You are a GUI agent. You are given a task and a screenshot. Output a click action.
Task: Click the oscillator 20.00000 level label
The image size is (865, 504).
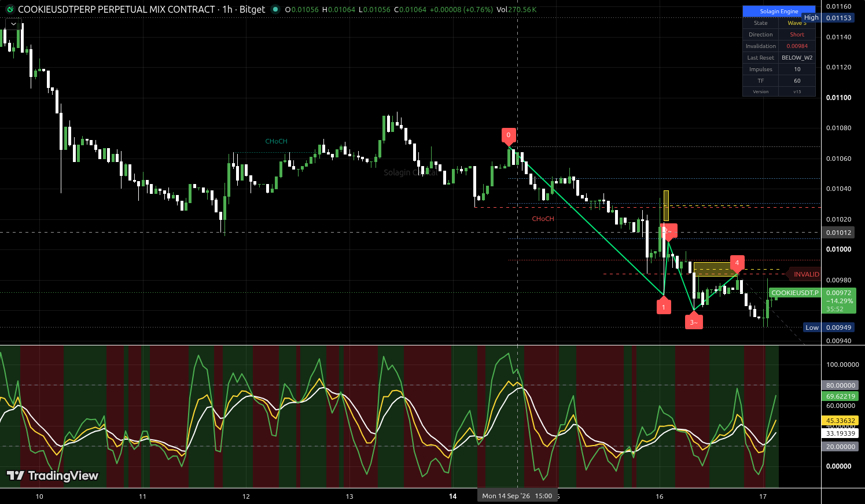click(840, 447)
